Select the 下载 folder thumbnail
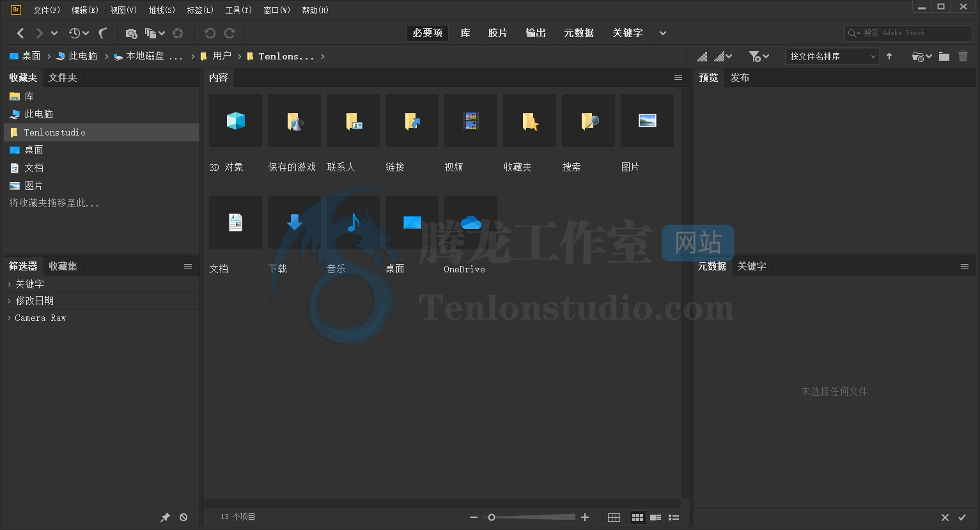The height and width of the screenshot is (530, 980). 294,222
